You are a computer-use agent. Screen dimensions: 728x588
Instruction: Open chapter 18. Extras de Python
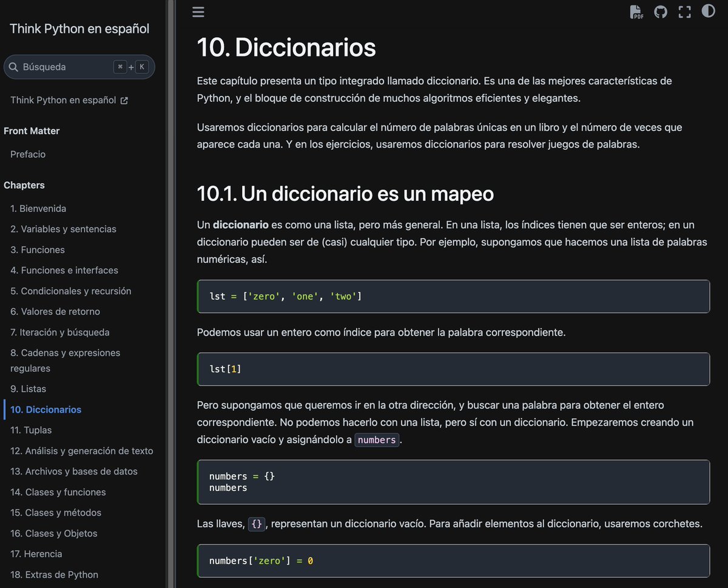pos(55,575)
